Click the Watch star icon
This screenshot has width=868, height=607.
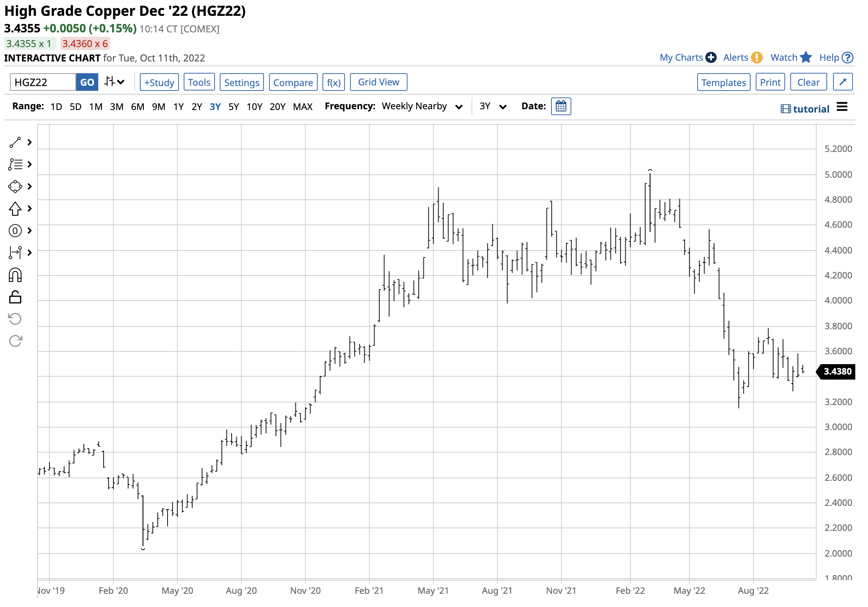pyautogui.click(x=806, y=57)
